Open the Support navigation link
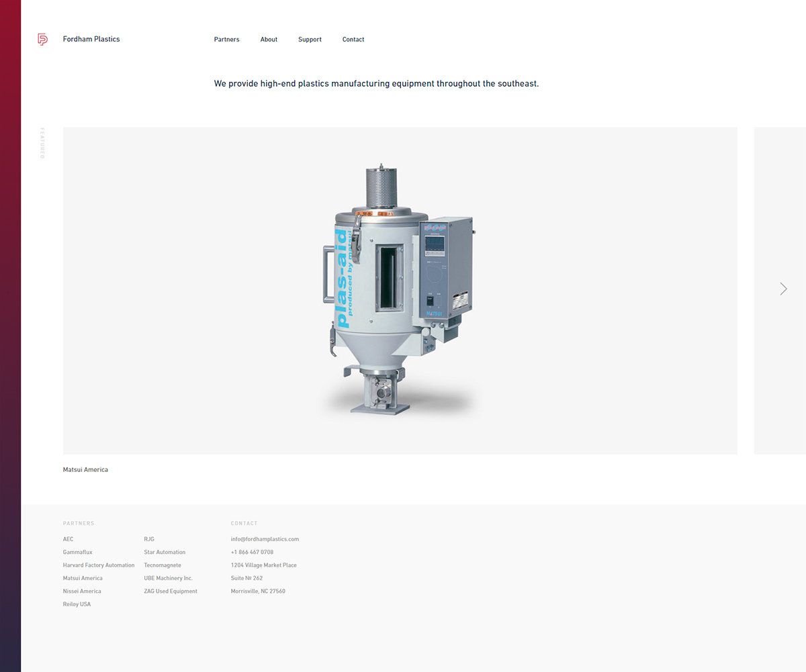The height and width of the screenshot is (672, 806). (310, 40)
